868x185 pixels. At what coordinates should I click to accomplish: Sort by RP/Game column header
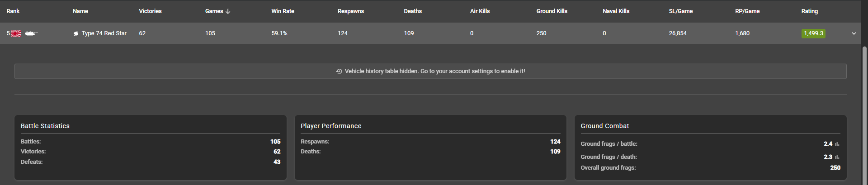[x=747, y=11]
